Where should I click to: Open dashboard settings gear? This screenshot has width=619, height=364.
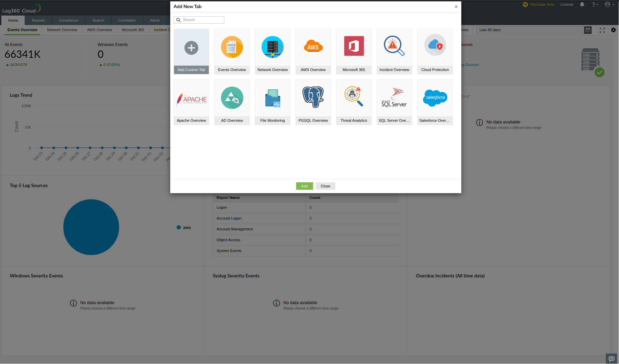(x=613, y=30)
